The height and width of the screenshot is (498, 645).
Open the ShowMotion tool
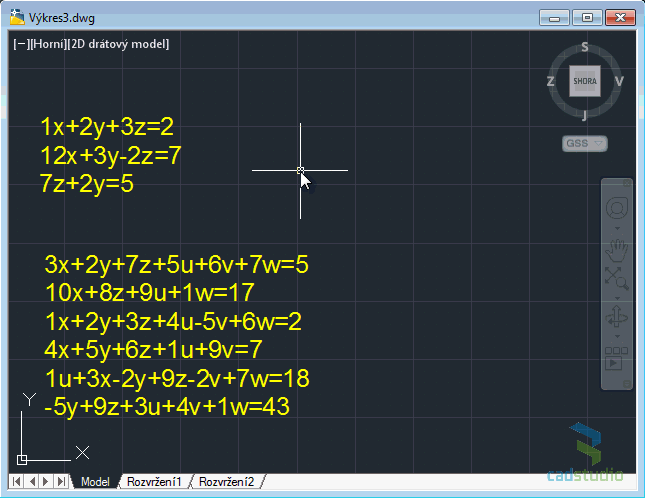tap(616, 359)
